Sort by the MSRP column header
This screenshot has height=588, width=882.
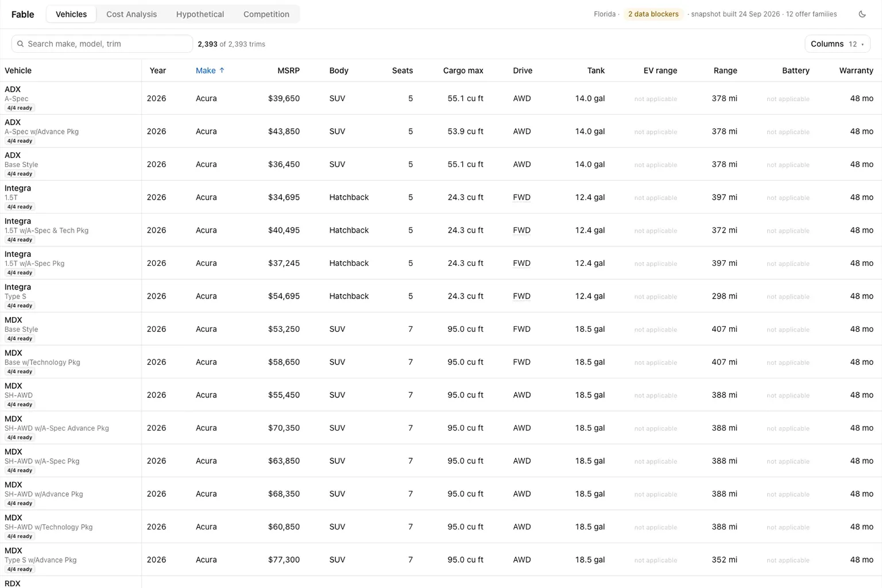(x=288, y=70)
